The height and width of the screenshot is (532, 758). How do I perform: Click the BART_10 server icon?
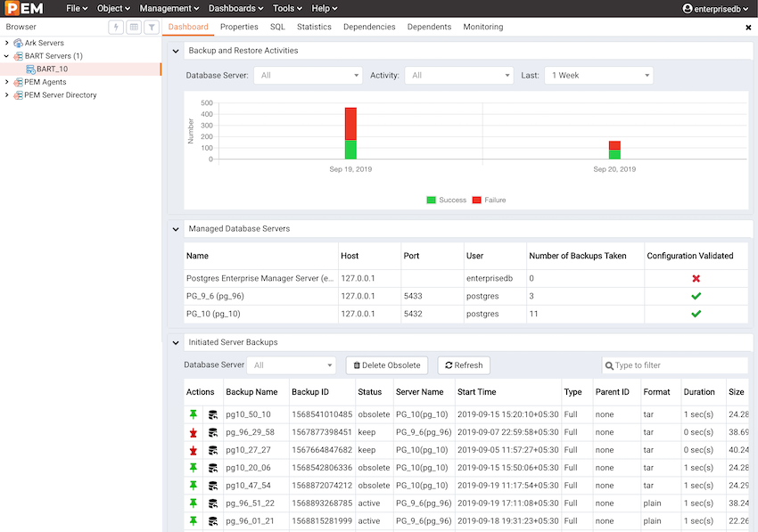pyautogui.click(x=30, y=70)
